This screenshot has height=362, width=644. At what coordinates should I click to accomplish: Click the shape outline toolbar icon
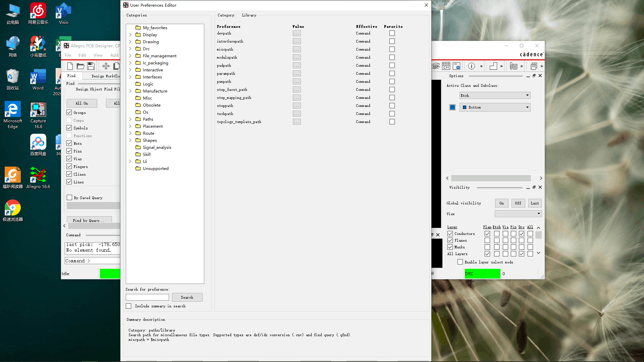point(493,66)
